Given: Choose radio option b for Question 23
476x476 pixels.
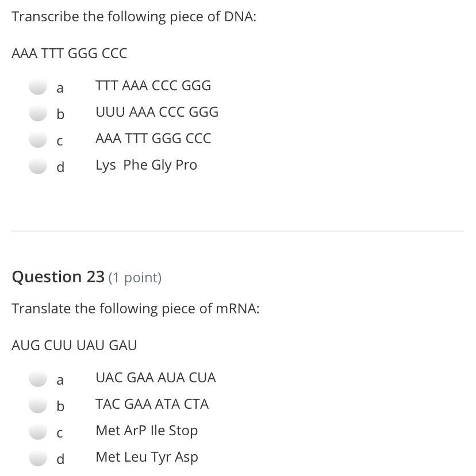Looking at the screenshot, I should tap(38, 405).
